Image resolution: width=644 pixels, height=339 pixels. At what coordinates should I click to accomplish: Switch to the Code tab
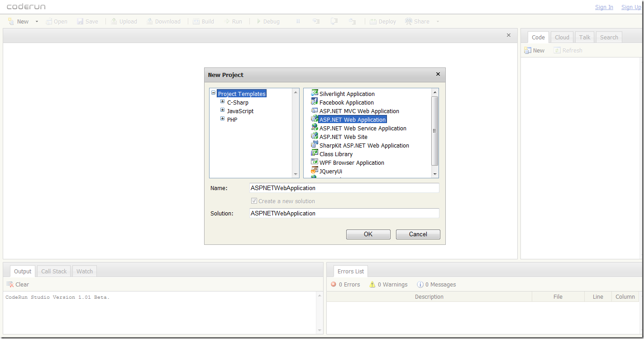pos(538,37)
